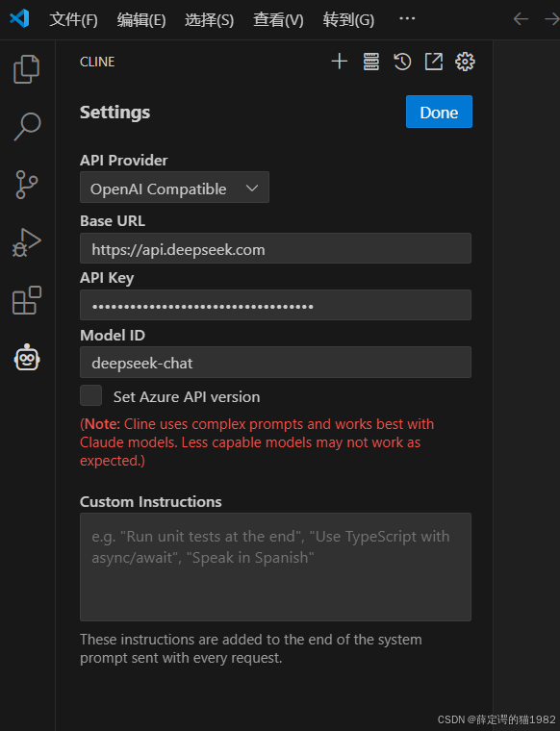Image resolution: width=560 pixels, height=731 pixels.
Task: Open Cline settings gear icon
Action: click(x=465, y=62)
